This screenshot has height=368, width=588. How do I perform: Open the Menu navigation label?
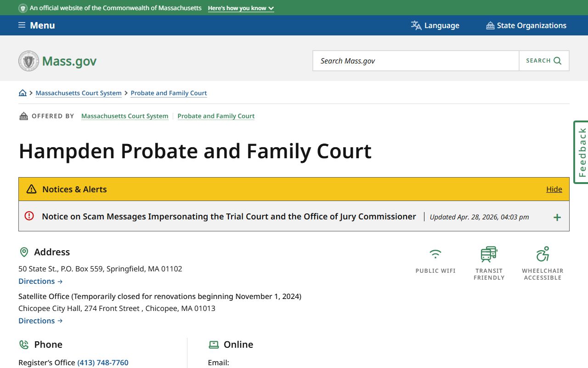[42, 25]
